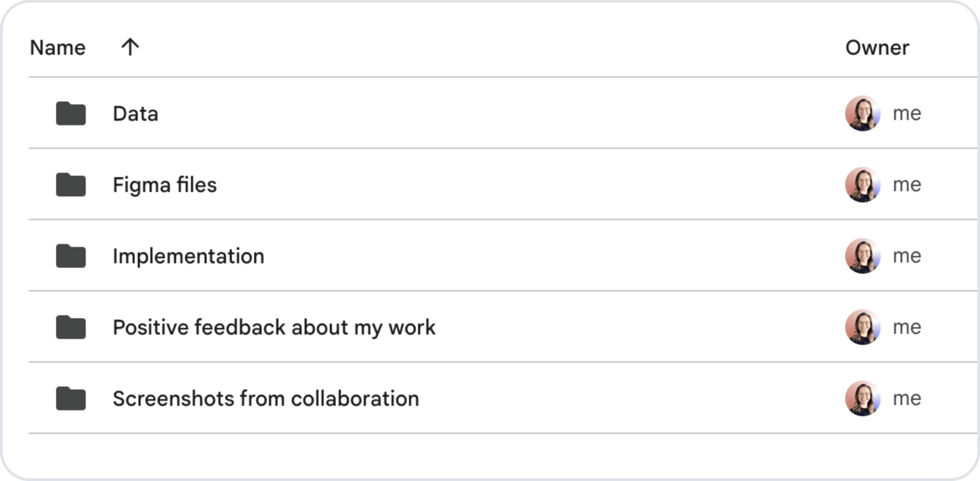980x481 pixels.
Task: Select Screenshots from collaboration folder name
Action: [265, 399]
